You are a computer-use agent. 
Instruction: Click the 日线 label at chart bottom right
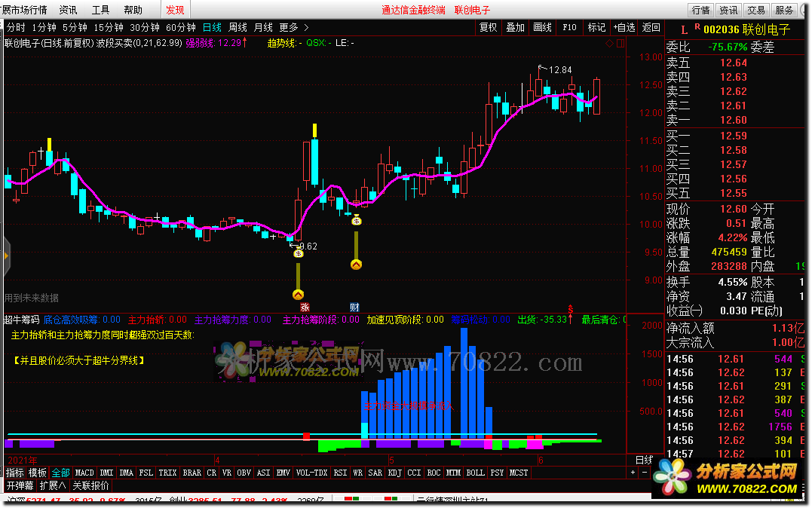click(644, 459)
